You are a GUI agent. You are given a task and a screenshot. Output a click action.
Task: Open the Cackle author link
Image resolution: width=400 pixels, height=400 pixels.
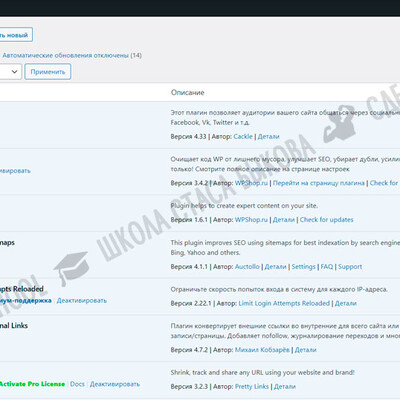(x=243, y=136)
